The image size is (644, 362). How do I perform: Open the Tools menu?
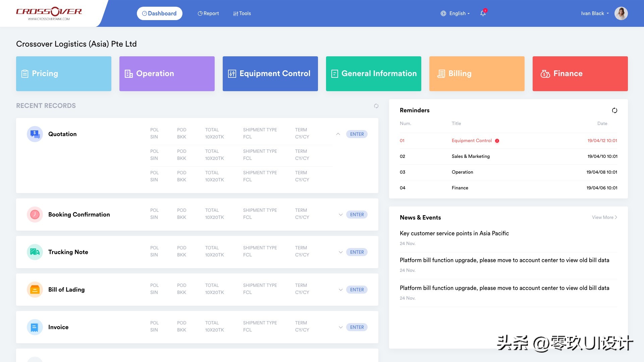(242, 13)
